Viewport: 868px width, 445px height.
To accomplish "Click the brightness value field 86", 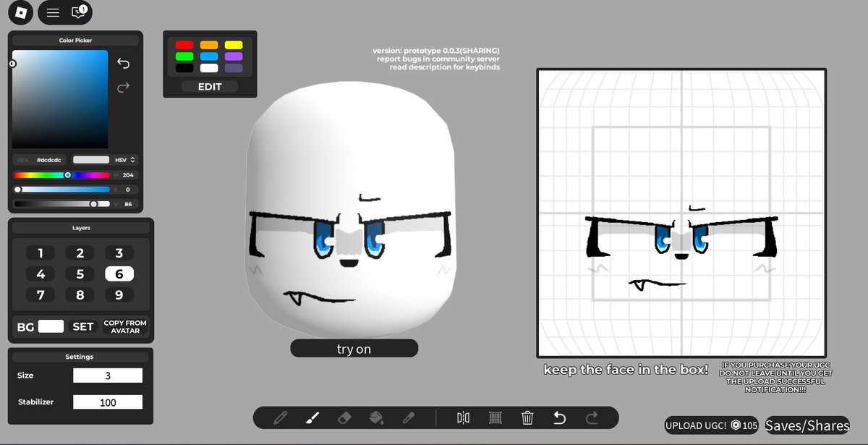I will tap(127, 204).
